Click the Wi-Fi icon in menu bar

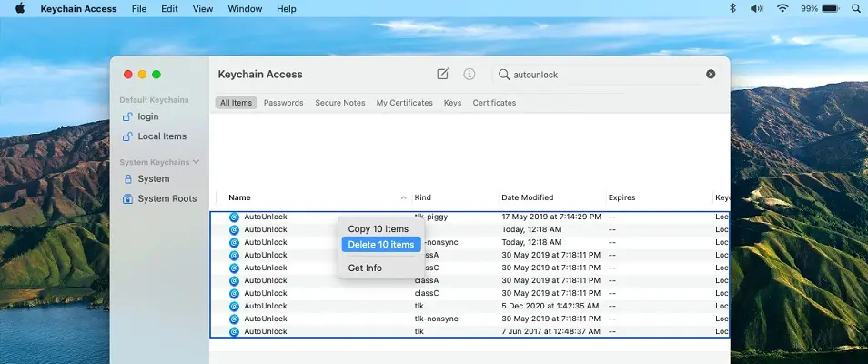(782, 9)
